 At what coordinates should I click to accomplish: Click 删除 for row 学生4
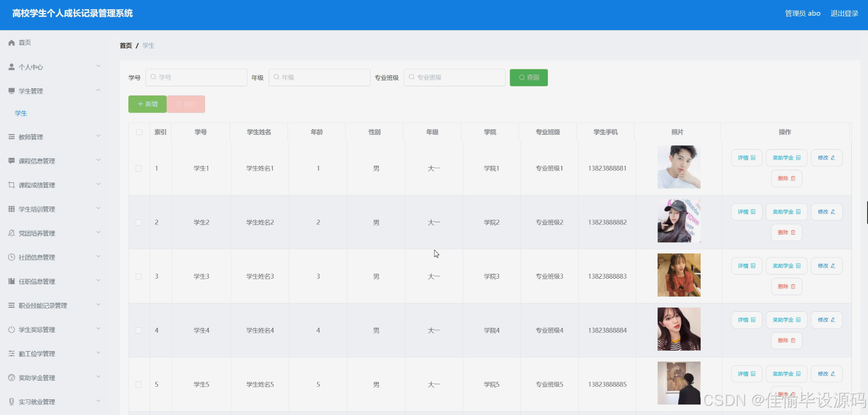coord(786,341)
